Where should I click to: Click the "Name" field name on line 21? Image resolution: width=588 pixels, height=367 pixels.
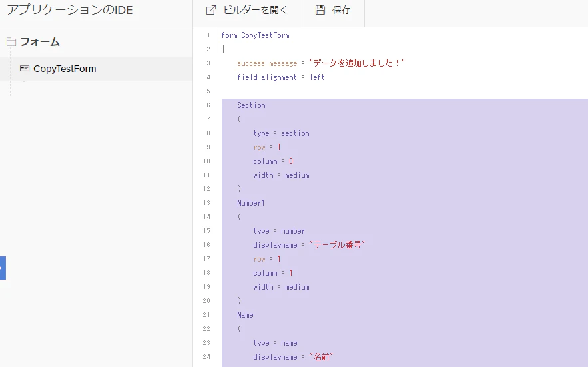pos(245,315)
